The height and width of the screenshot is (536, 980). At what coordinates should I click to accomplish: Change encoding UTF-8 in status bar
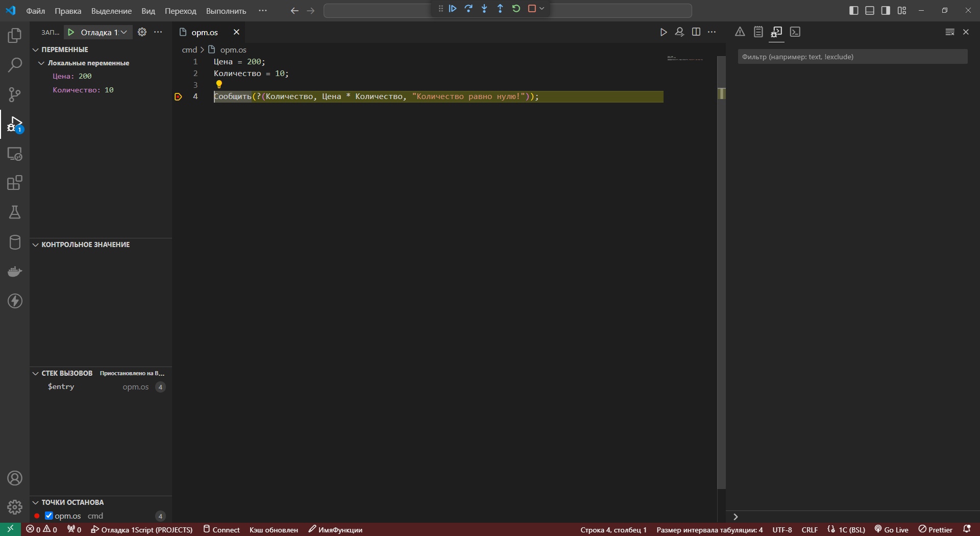(782, 530)
